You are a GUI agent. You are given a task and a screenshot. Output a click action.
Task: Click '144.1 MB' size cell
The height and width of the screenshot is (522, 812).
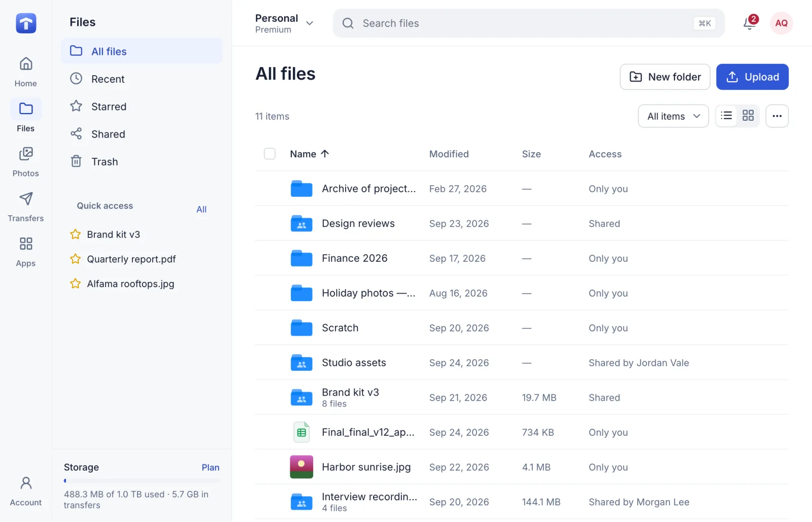tap(541, 502)
